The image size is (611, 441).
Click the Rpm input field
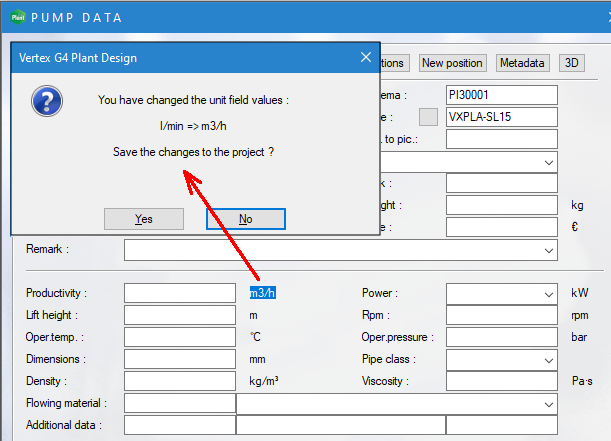click(x=501, y=316)
